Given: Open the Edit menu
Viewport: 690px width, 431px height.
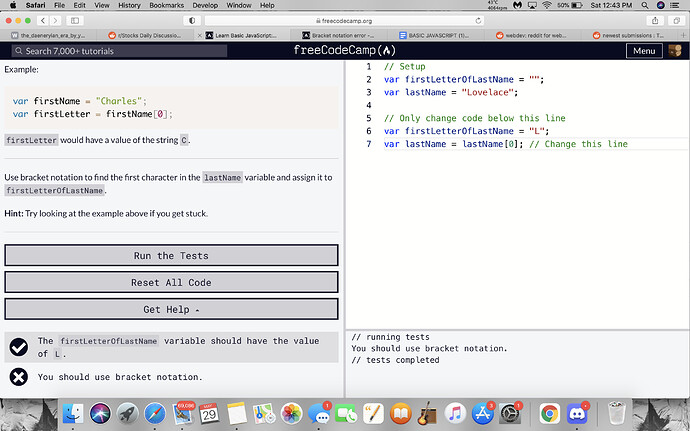Looking at the screenshot, I should pos(80,5).
